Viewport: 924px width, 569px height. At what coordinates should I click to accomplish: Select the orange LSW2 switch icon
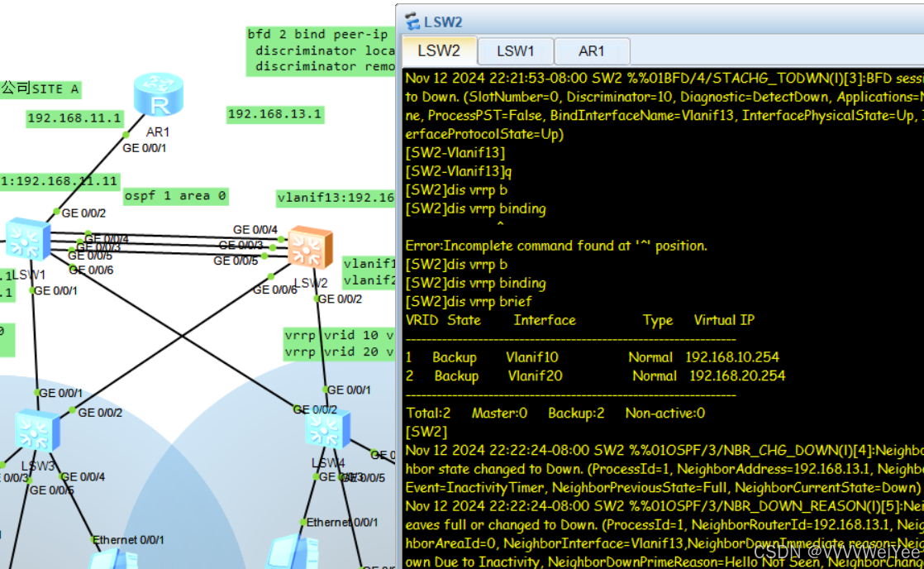[x=311, y=247]
